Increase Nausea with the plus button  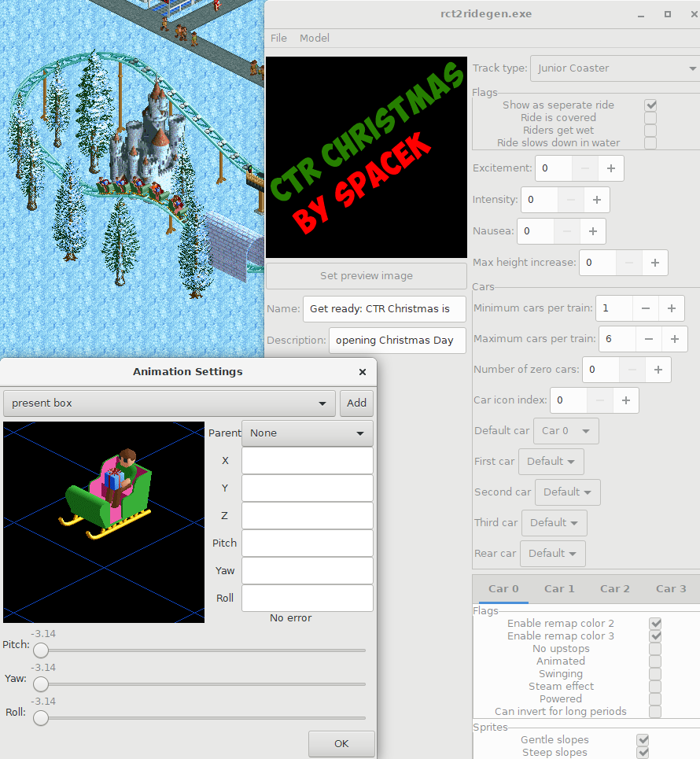click(x=593, y=231)
